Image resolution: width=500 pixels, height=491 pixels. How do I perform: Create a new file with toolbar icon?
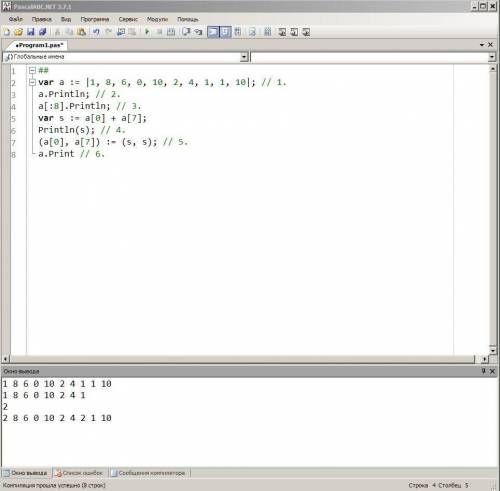[x=7, y=32]
